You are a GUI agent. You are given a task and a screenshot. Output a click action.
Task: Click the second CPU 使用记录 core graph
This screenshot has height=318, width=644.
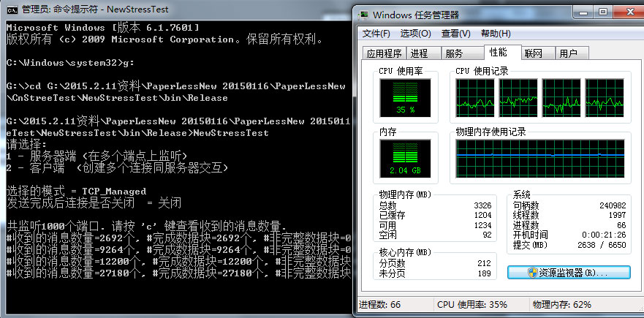(518, 98)
